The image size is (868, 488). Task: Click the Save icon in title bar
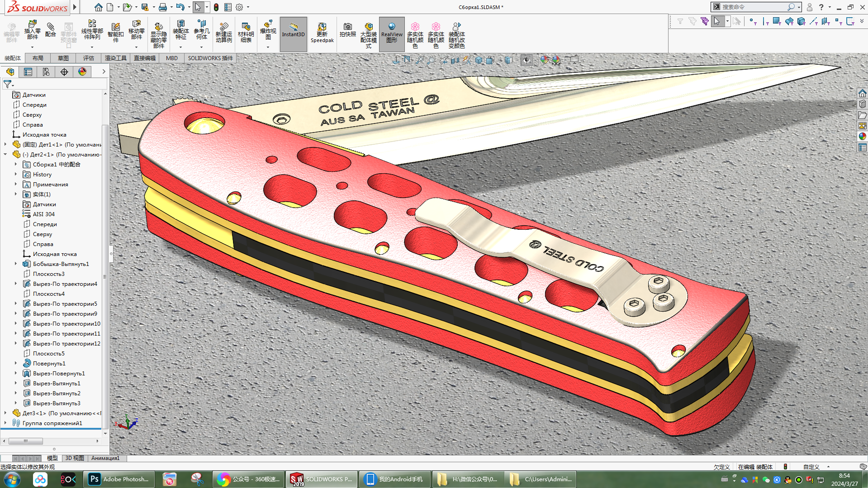point(145,7)
